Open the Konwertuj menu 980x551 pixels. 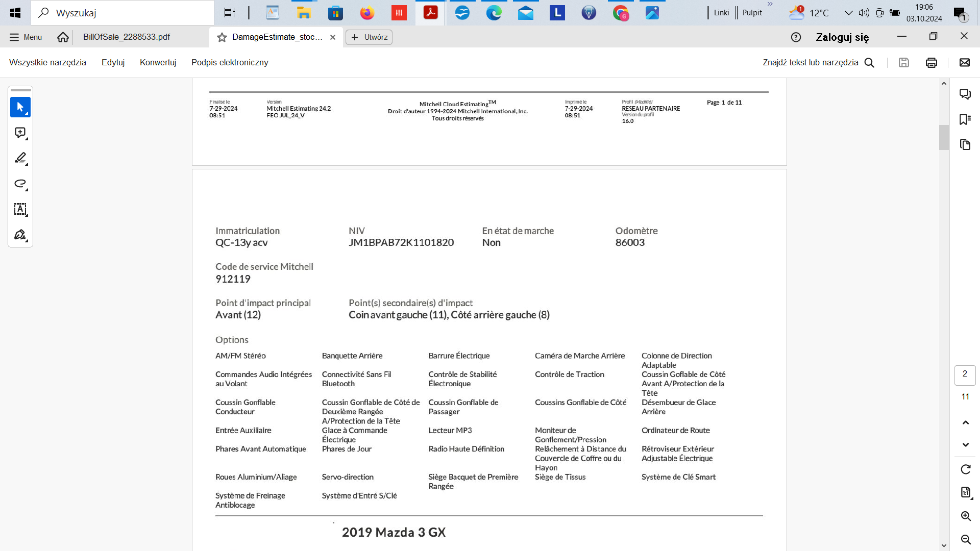[158, 62]
